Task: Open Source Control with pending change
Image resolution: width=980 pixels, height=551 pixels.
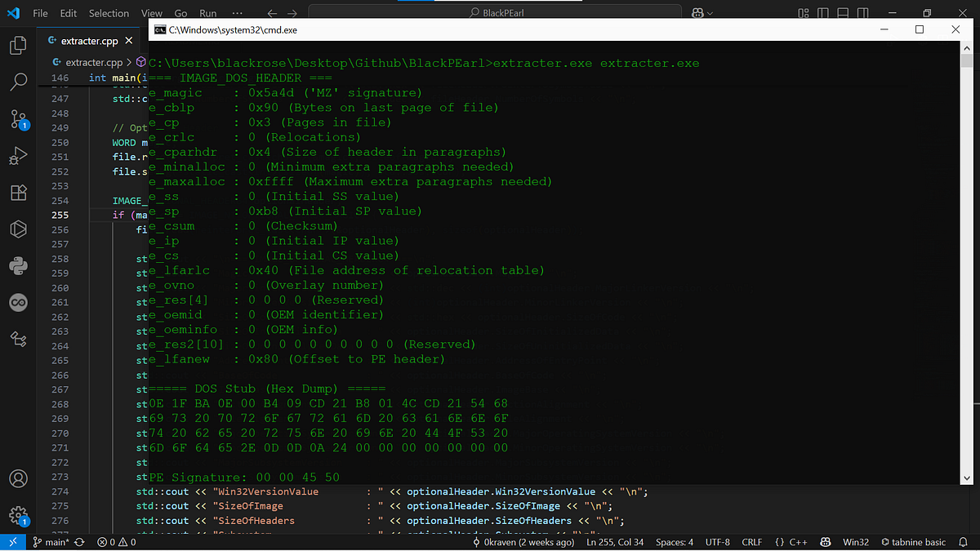Action: pyautogui.click(x=17, y=118)
